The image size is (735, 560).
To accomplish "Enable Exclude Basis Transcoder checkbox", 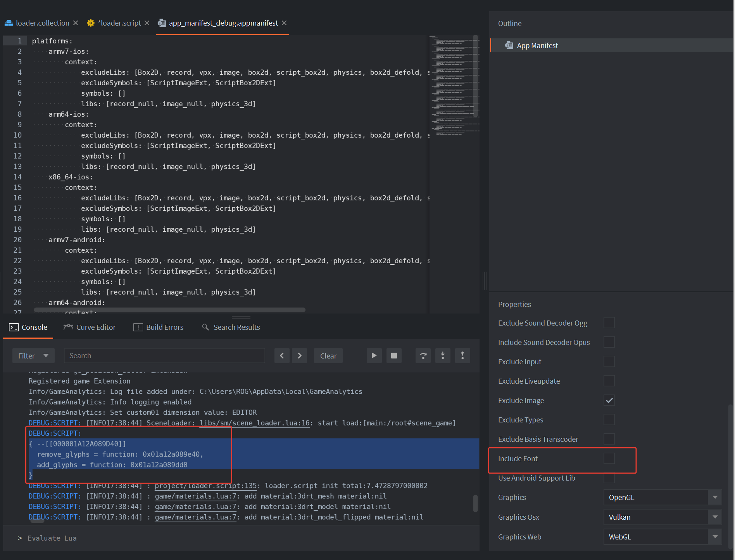I will (x=609, y=439).
